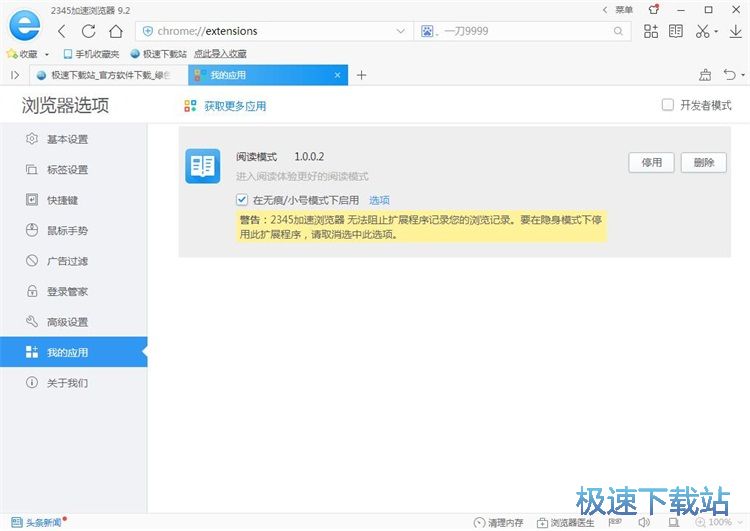Click the 删除 button

704,163
